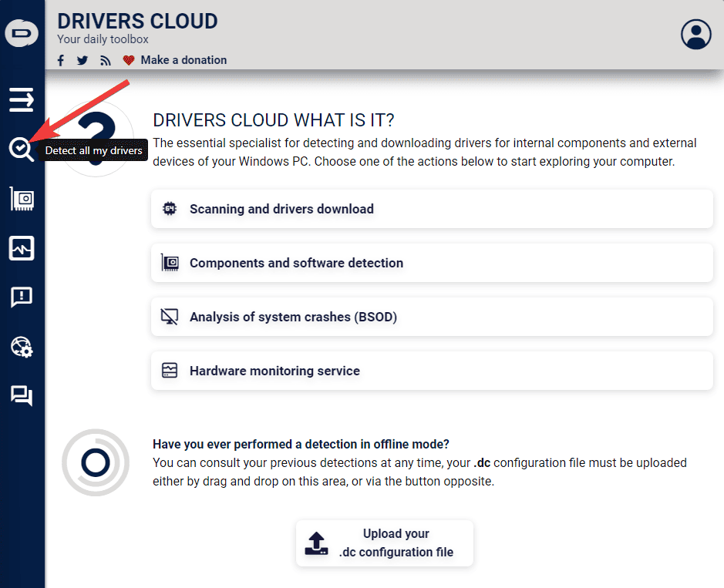Viewport: 724px width, 588px height.
Task: Click the monitoring graph icon
Action: (x=170, y=371)
